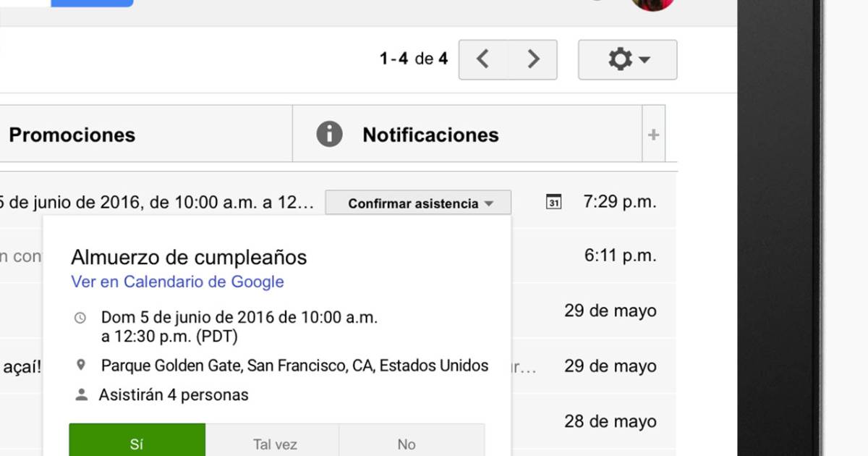Click the attendees person icon
Screen dimensions: 868x456
click(82, 395)
